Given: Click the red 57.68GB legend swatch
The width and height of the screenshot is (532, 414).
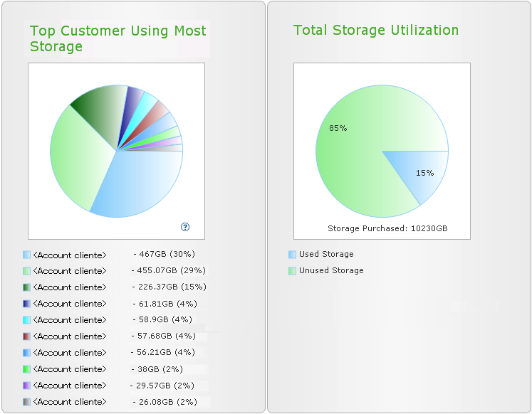Looking at the screenshot, I should 27,336.
